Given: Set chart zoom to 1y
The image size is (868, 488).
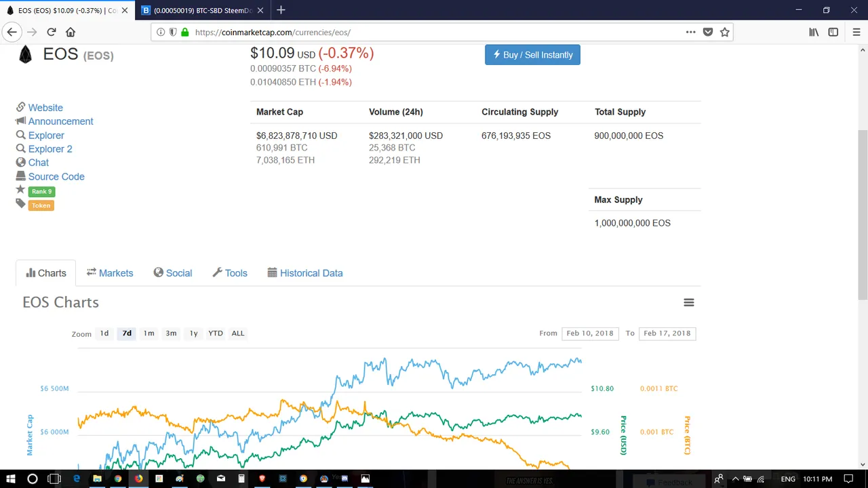Looking at the screenshot, I should pos(193,333).
